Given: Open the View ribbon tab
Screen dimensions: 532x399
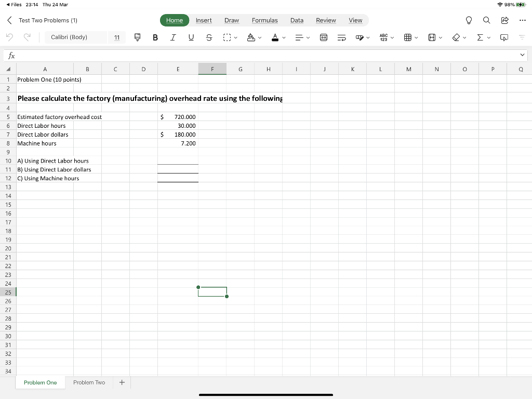Looking at the screenshot, I should [355, 20].
